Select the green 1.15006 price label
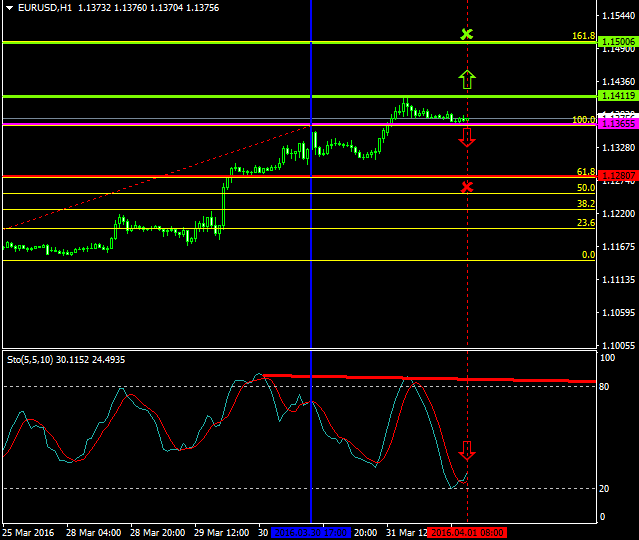The image size is (639, 540). (617, 42)
